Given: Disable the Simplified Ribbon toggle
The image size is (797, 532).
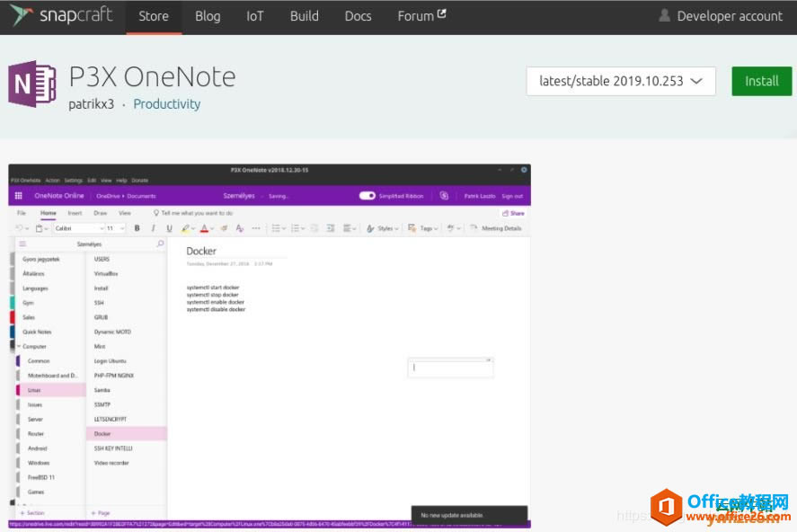Looking at the screenshot, I should 368,196.
